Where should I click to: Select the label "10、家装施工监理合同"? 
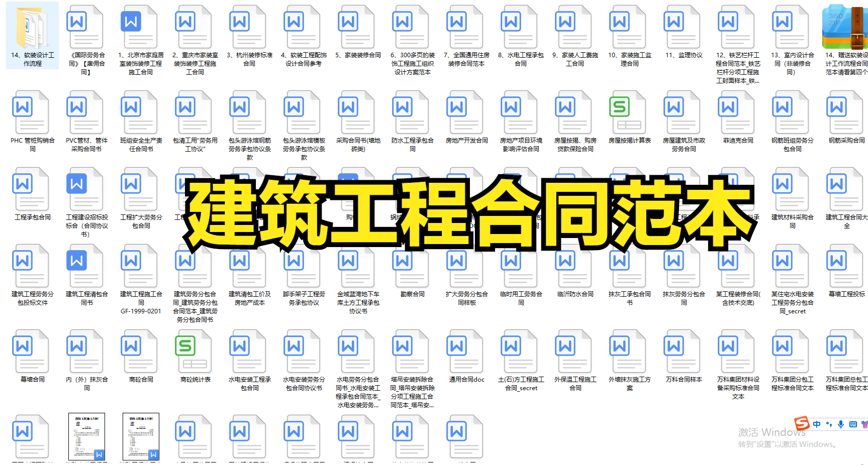point(630,59)
